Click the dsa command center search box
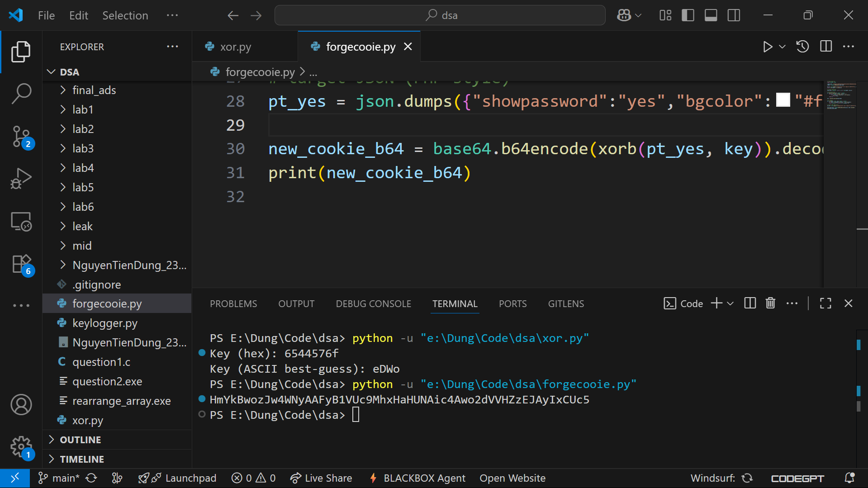The height and width of the screenshot is (488, 868). pyautogui.click(x=440, y=15)
